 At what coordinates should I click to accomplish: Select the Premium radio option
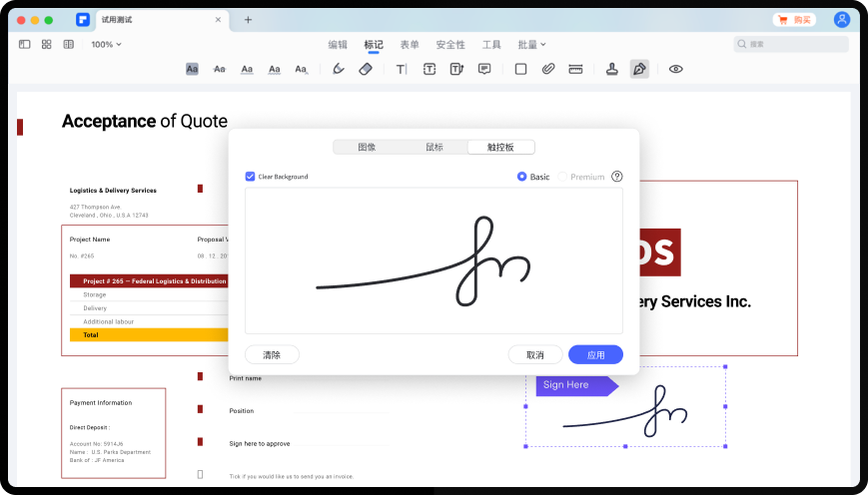(562, 177)
